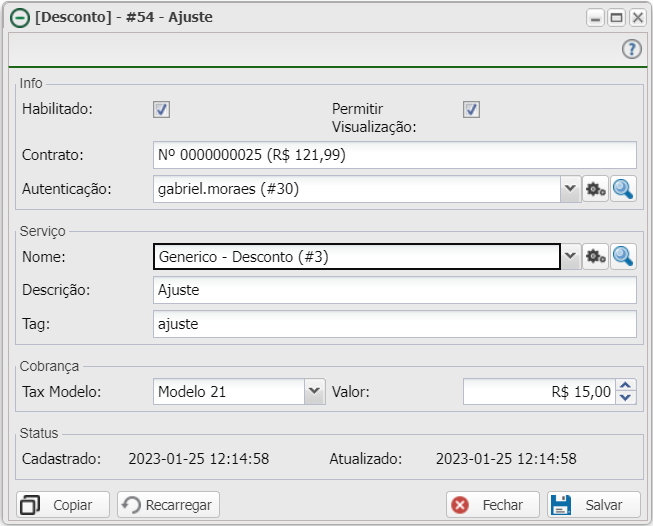Screen dimensions: 653x526
Task: Click the magnifier icon beside Autenticação
Action: 624,189
